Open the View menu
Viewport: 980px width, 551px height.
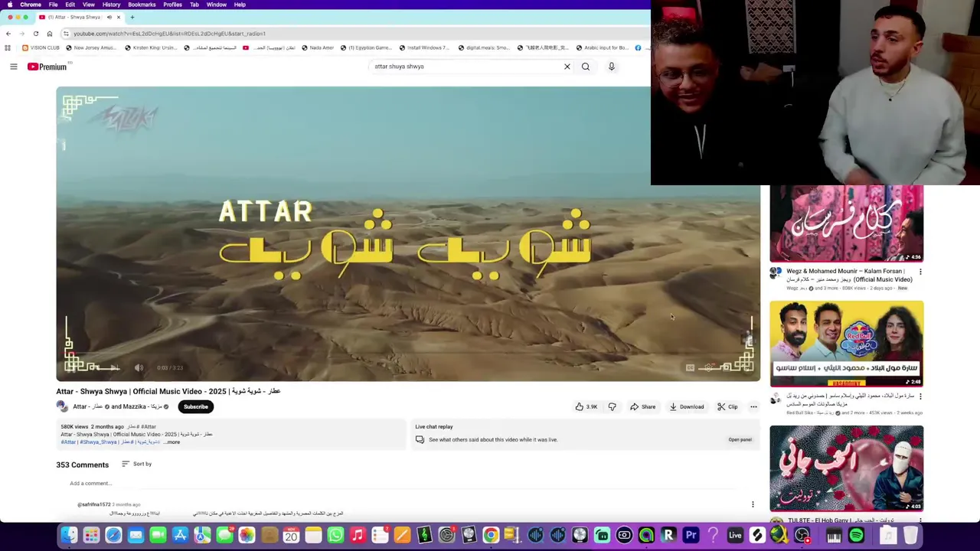[89, 5]
